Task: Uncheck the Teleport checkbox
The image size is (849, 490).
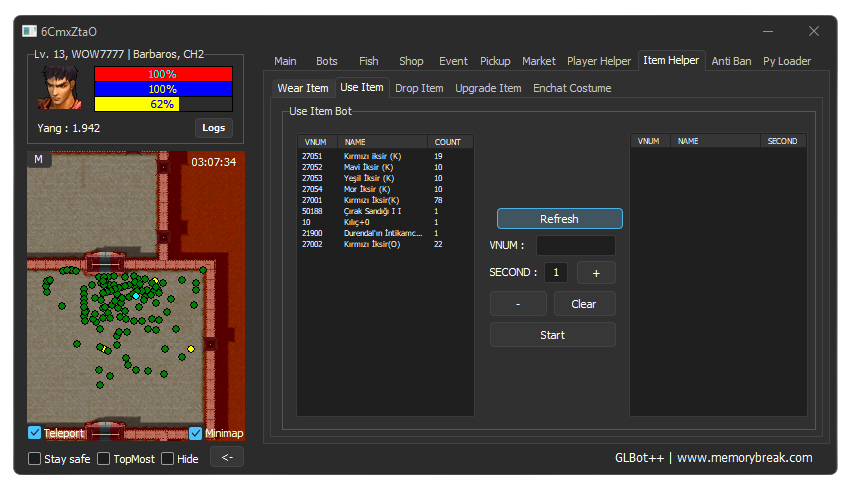Action: (35, 433)
